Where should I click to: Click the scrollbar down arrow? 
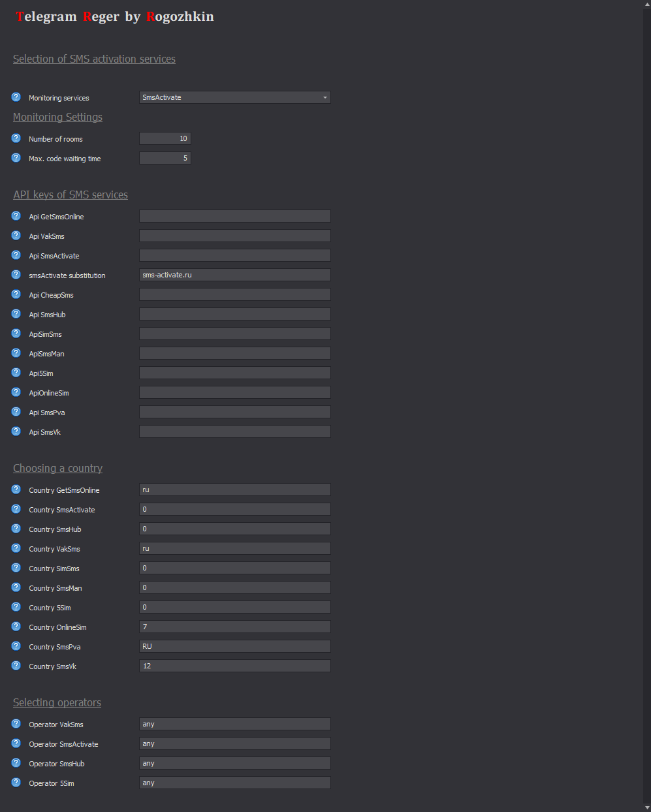647,807
